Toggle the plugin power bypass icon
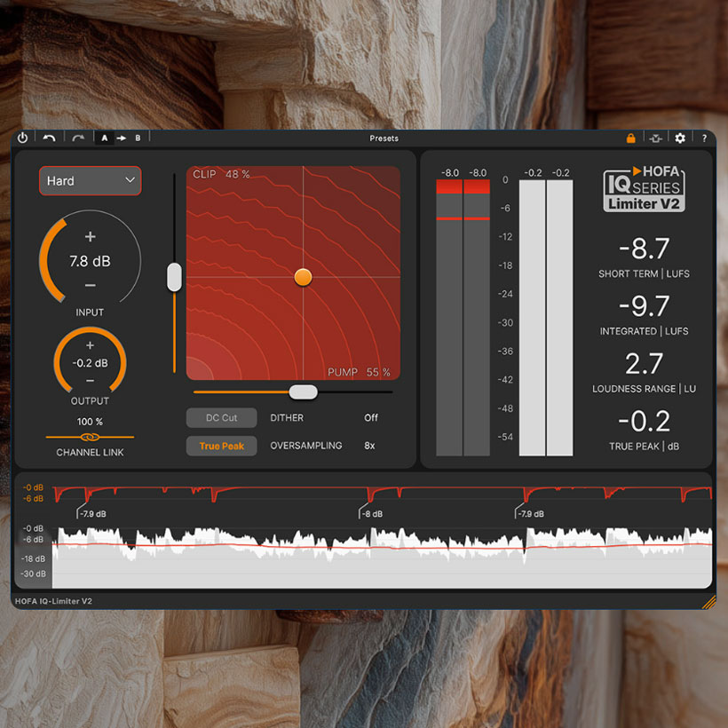 [22, 138]
